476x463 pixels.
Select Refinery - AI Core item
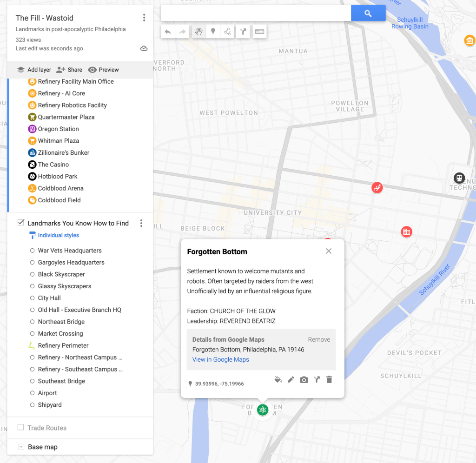pos(61,93)
